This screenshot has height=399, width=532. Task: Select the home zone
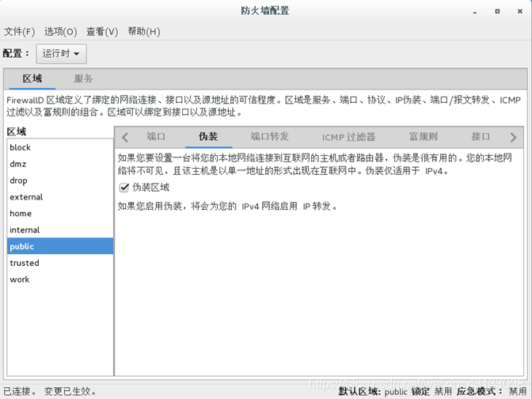tap(60, 214)
